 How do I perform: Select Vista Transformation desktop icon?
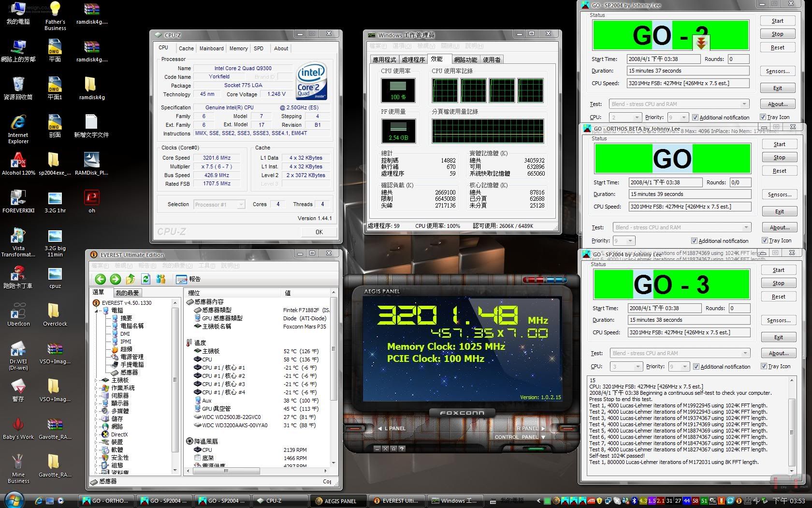tap(18, 242)
